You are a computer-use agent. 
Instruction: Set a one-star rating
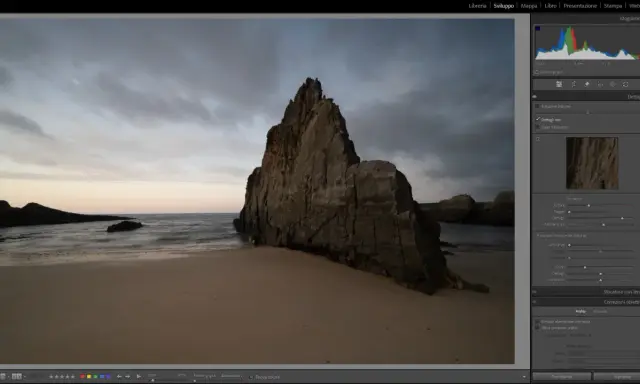point(51,377)
